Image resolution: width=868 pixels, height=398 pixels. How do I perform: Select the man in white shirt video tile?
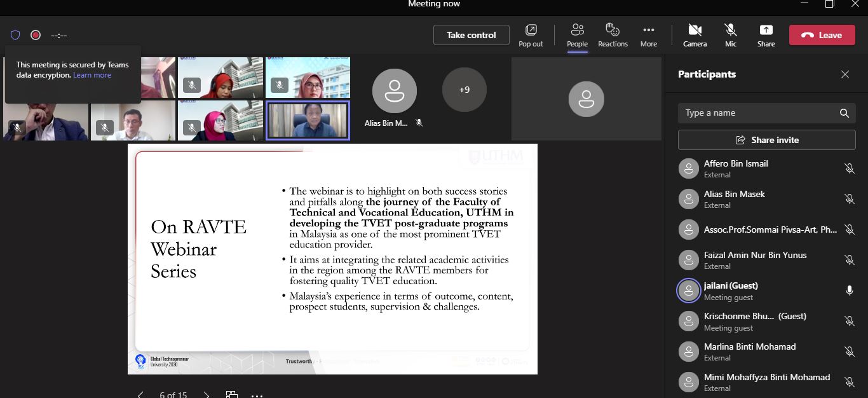click(133, 121)
